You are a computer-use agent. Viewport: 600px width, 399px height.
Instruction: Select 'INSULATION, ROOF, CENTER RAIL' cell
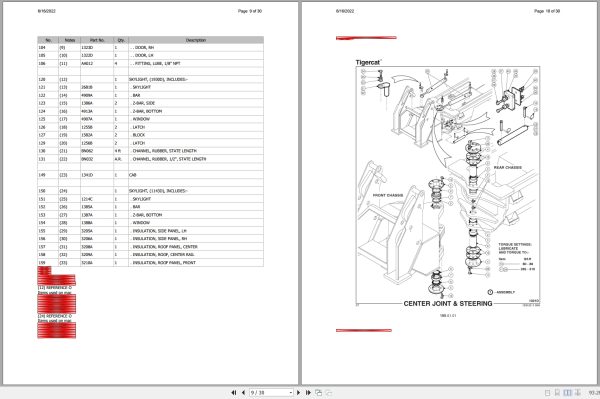[196, 255]
